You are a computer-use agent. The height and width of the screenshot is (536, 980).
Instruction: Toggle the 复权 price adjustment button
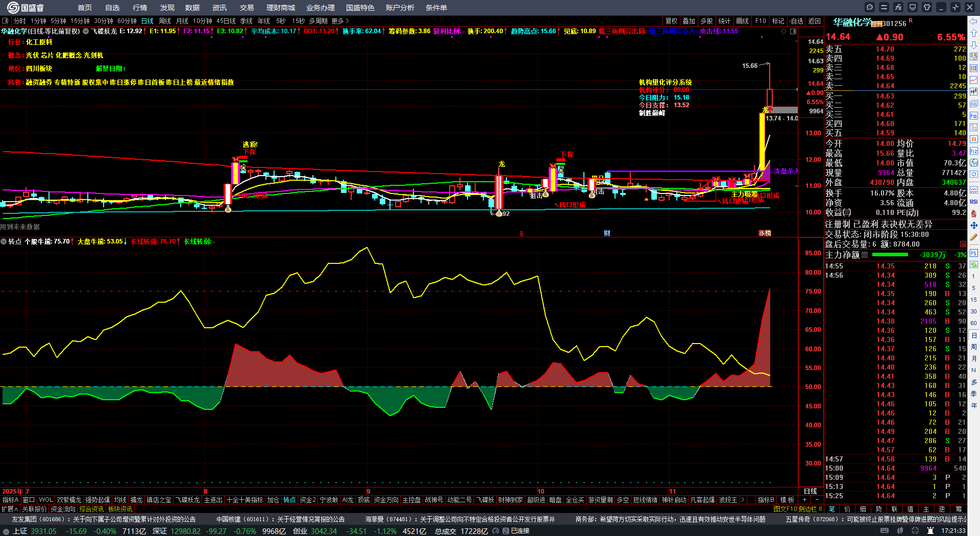point(671,21)
